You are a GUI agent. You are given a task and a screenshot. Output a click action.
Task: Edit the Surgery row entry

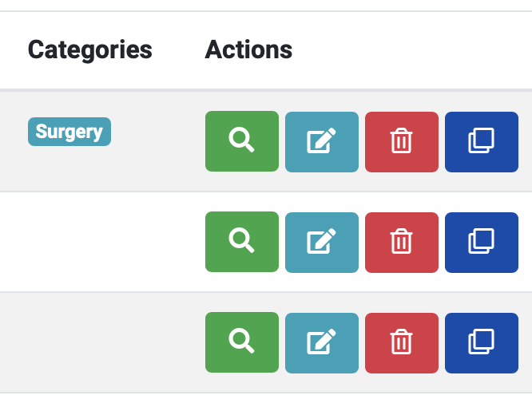(x=322, y=142)
